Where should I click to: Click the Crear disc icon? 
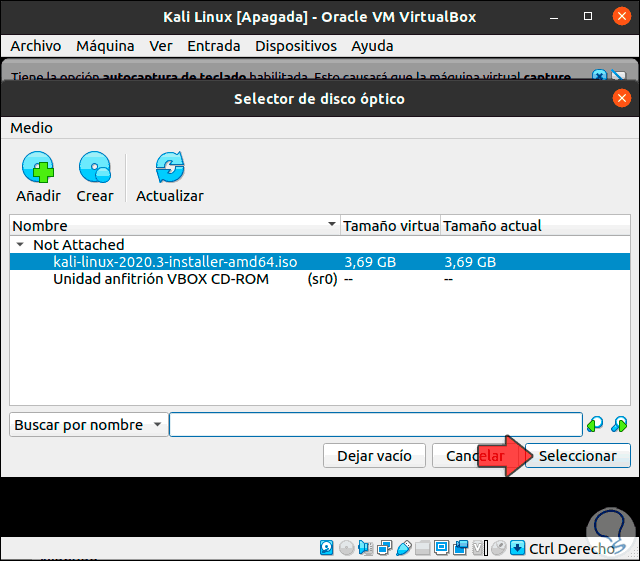pos(95,167)
